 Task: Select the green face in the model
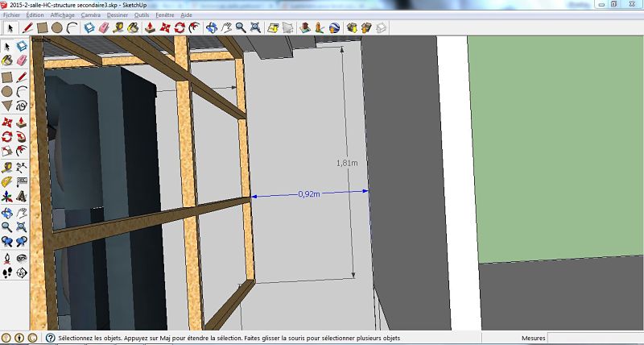coord(555,145)
